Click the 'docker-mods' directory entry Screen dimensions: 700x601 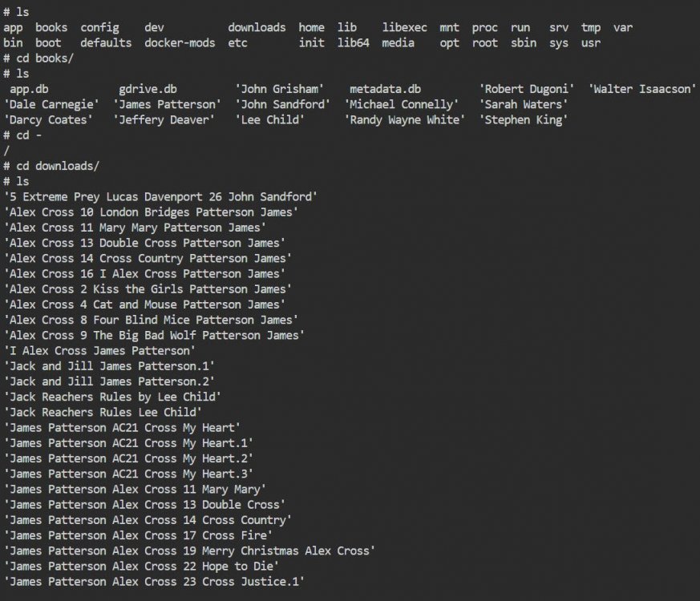coord(180,42)
